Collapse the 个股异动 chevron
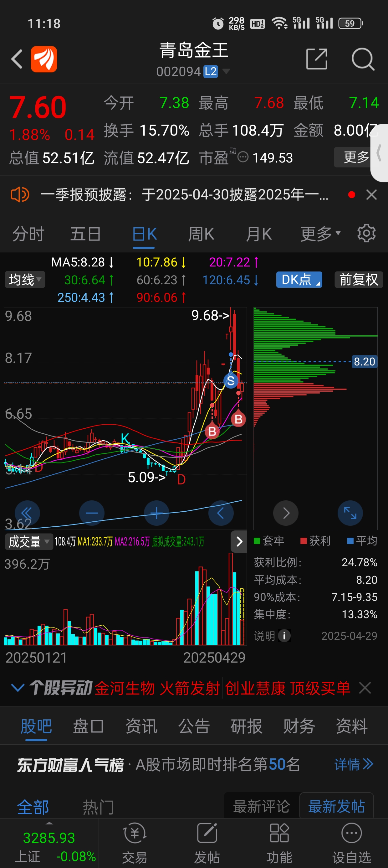Viewport: 388px width, 868px height. 18,688
